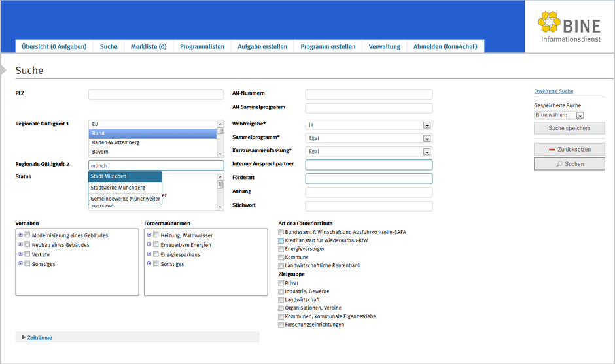Enable the Erneuerbare Energien checkbox
Screen dimensions: 615x364
(156, 244)
